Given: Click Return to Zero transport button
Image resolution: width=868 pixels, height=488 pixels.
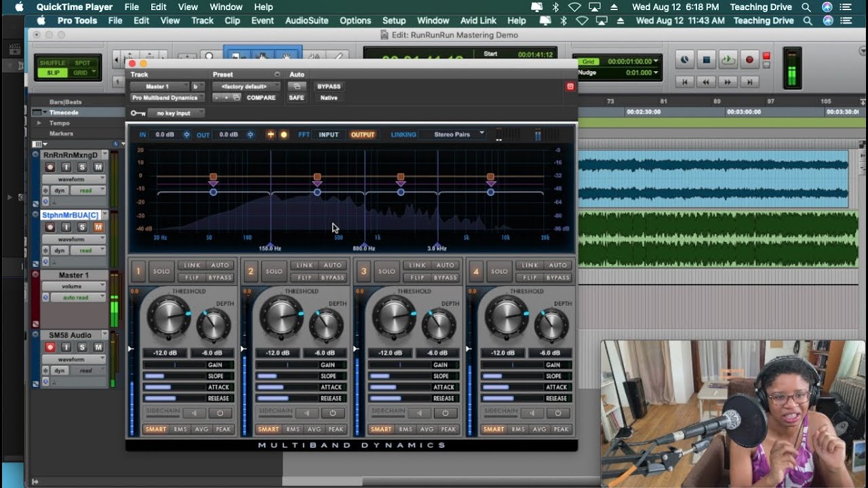Looking at the screenshot, I should click(x=685, y=81).
